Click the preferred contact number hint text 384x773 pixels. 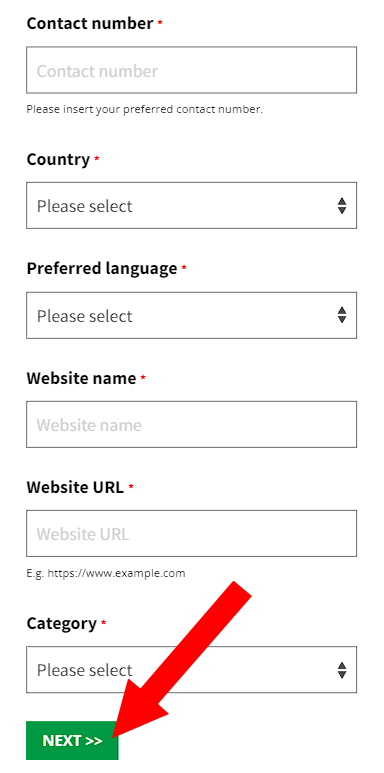(x=144, y=109)
